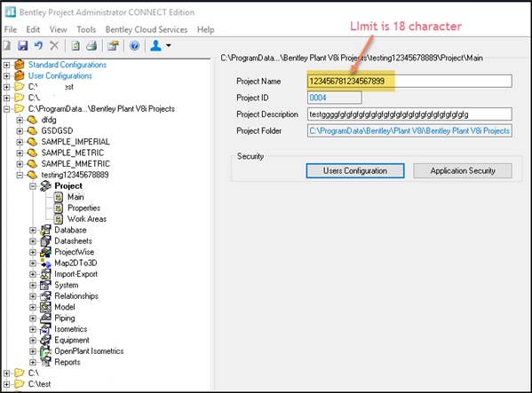Click hard hat icon beside SAMPLE_IMPERIAL
532x393 pixels.
(x=32, y=142)
